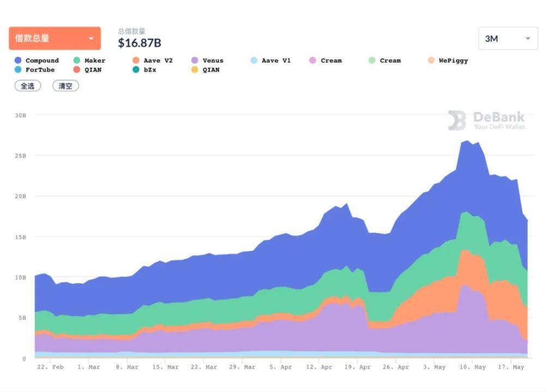Image resolution: width=546 pixels, height=392 pixels.
Task: Toggle the red QIAN legend entry
Action: pos(93,70)
